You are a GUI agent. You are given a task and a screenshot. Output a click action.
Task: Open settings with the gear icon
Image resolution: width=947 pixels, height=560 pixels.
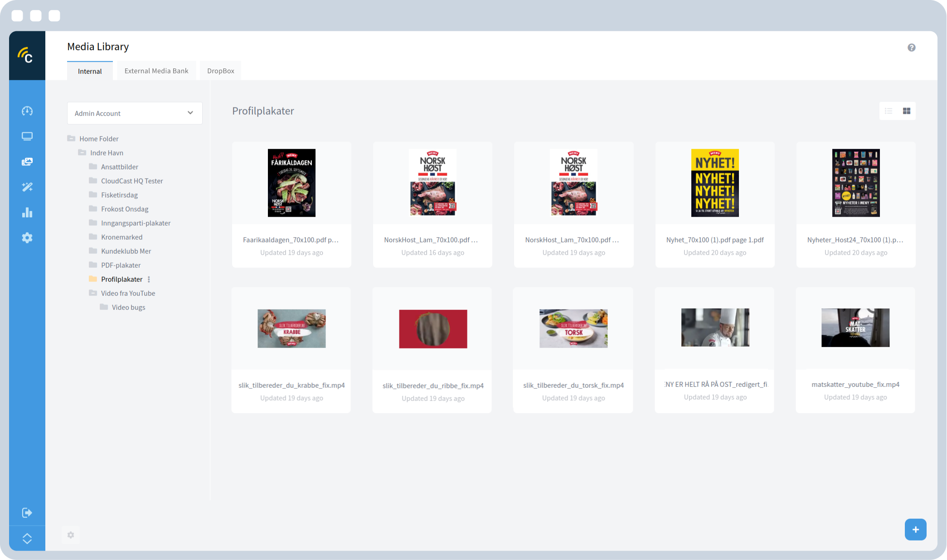tap(27, 237)
